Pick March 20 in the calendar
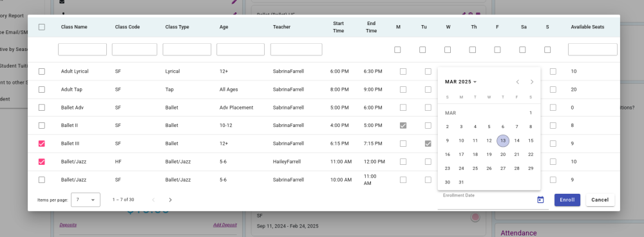 (503, 155)
